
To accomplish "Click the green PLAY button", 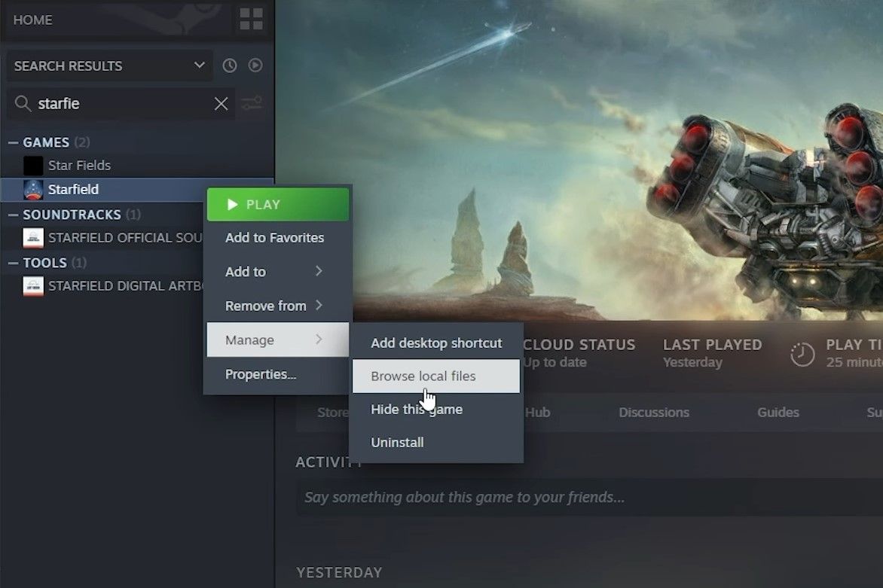I will click(277, 203).
